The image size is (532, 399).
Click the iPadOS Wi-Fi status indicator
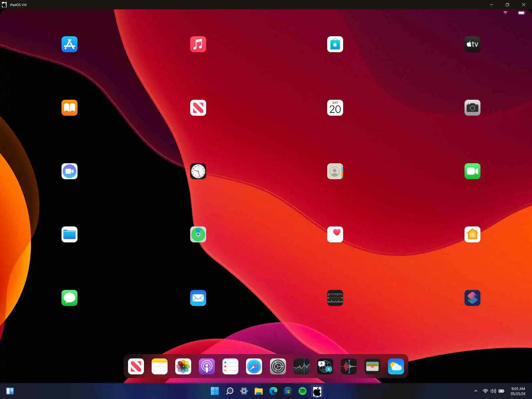point(505,13)
